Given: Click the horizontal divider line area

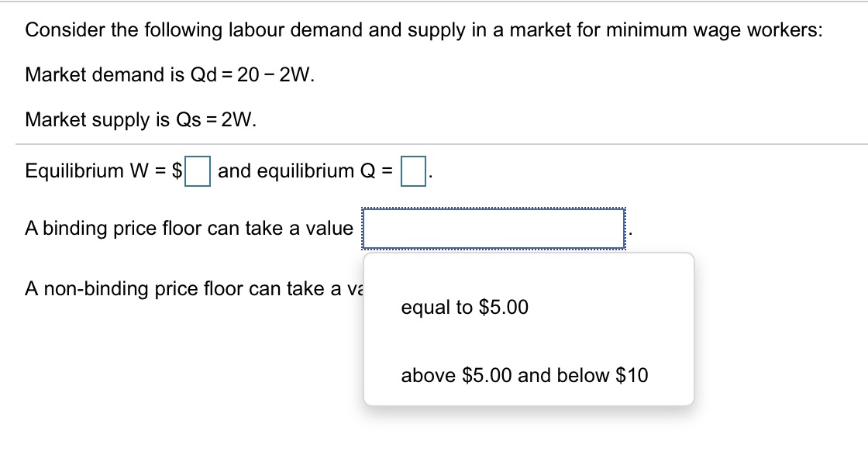Looking at the screenshot, I should coord(434,144).
